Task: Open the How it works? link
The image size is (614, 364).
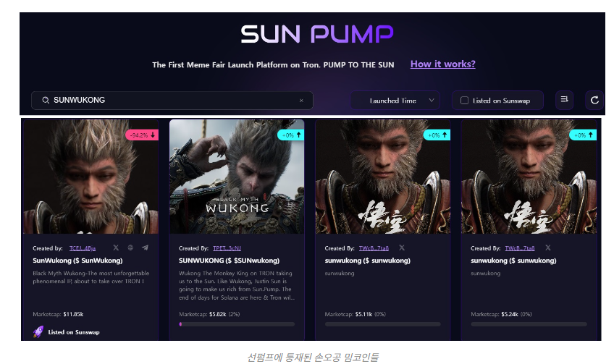Action: (442, 64)
